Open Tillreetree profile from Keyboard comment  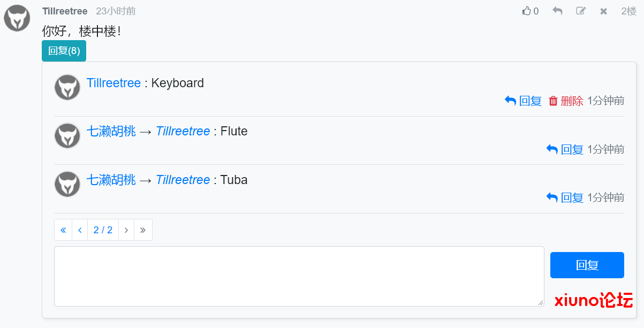pos(113,83)
